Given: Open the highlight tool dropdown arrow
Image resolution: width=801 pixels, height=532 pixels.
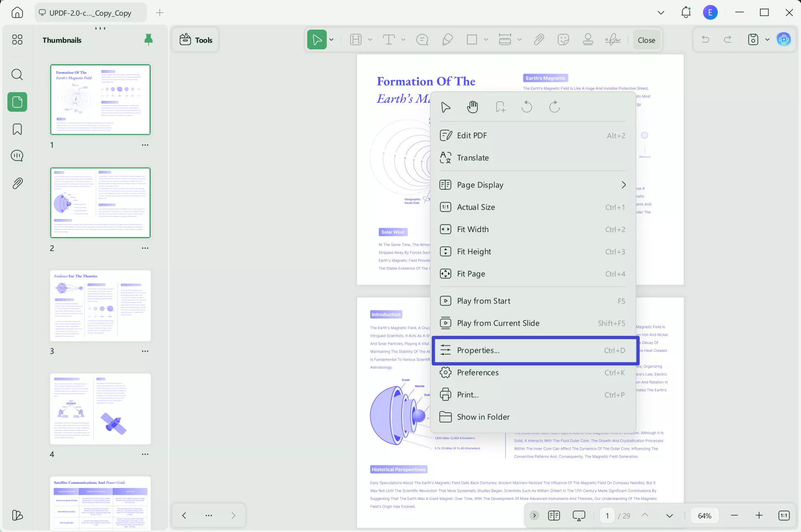Looking at the screenshot, I should (x=370, y=40).
